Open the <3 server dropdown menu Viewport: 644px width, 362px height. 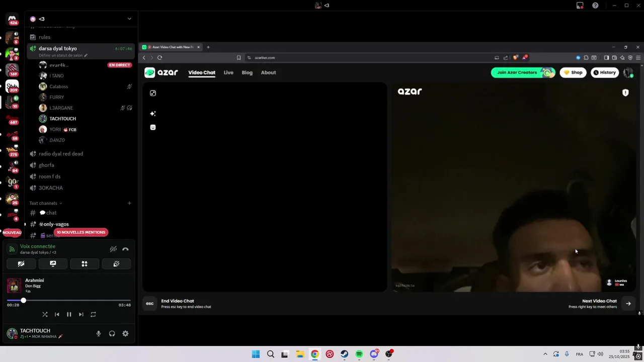click(129, 19)
